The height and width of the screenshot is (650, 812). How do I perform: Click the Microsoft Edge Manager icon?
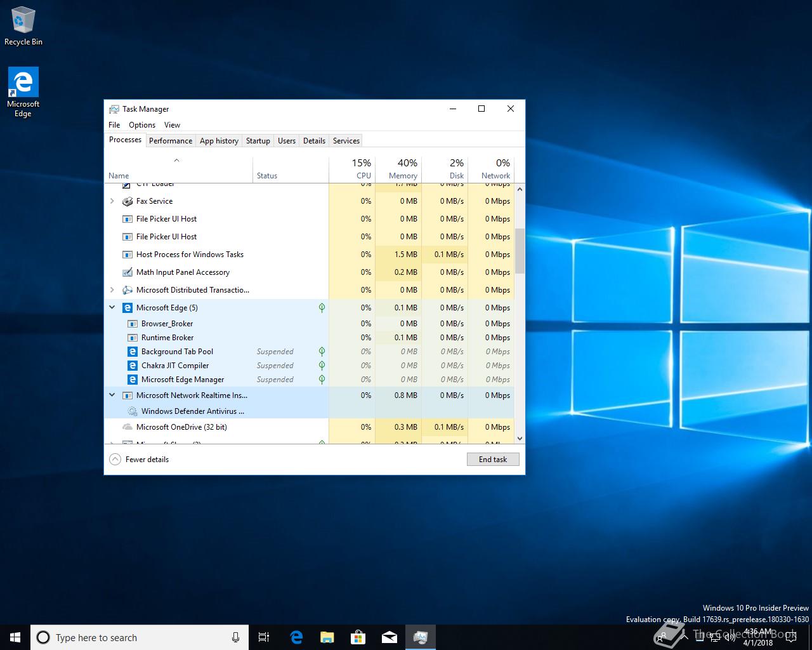[x=133, y=380]
